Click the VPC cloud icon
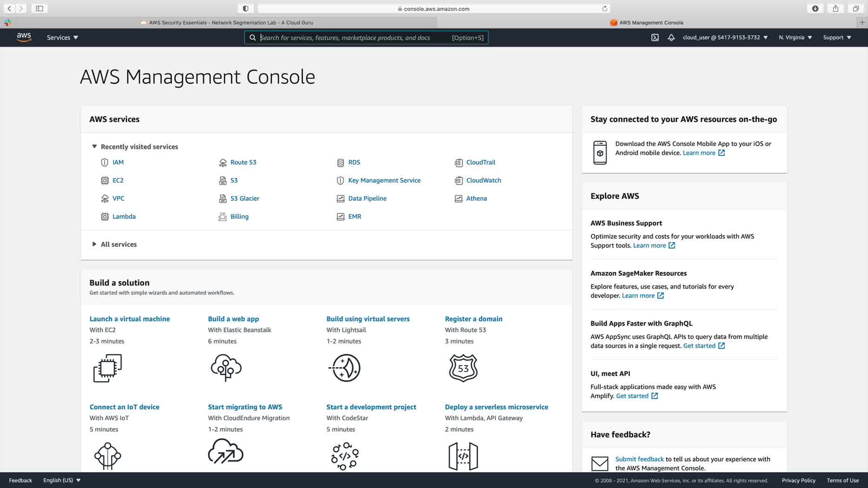 click(105, 198)
